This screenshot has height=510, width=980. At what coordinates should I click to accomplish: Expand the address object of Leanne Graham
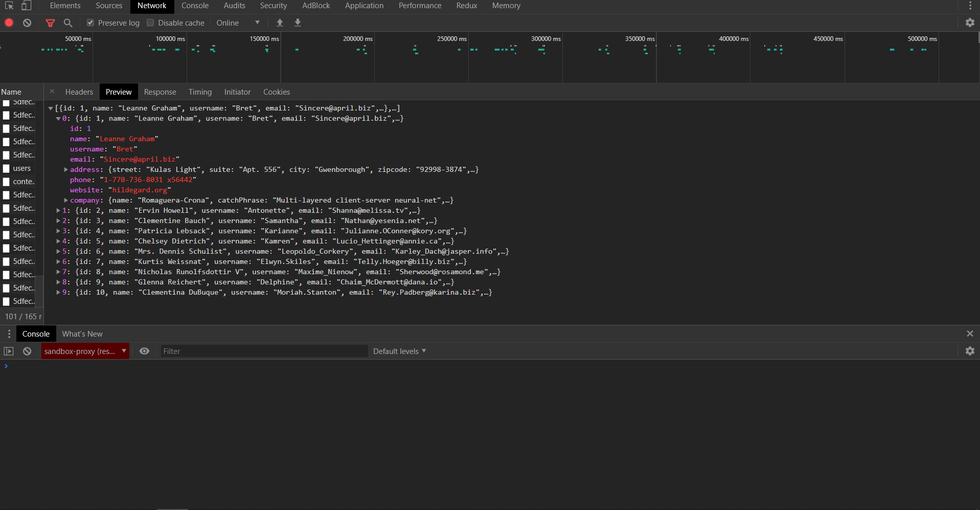point(66,169)
